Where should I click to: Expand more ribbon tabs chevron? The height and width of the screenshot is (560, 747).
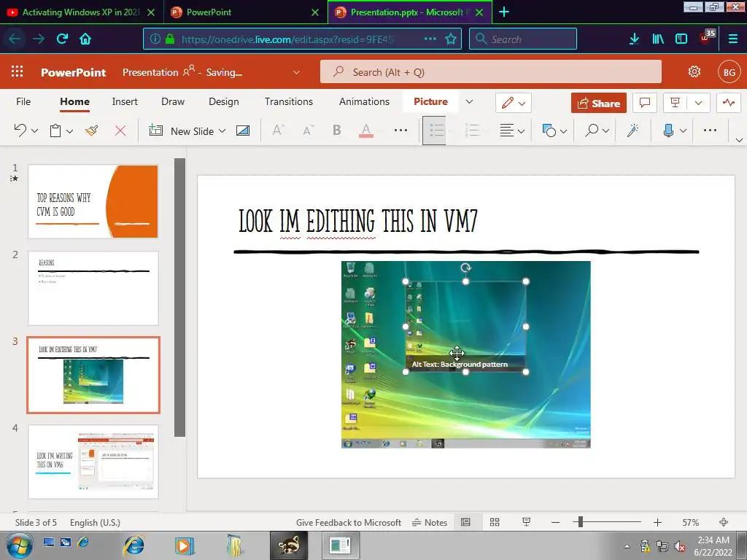click(469, 102)
